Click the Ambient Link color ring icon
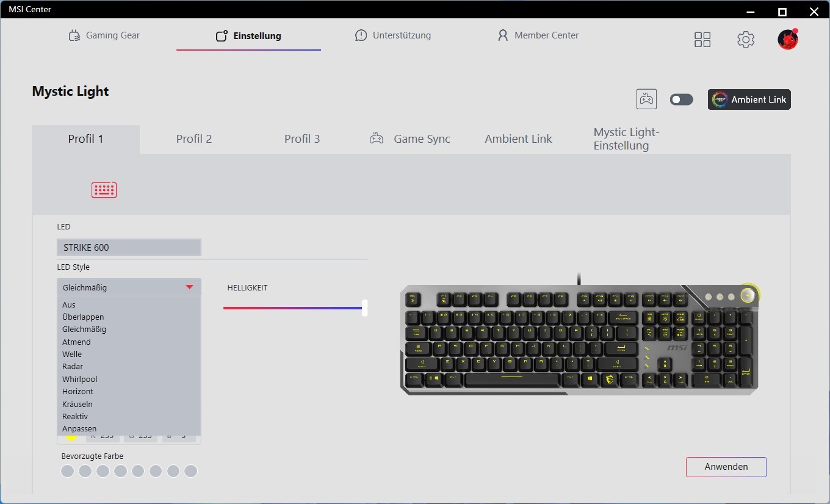The width and height of the screenshot is (830, 504). pyautogui.click(x=720, y=99)
